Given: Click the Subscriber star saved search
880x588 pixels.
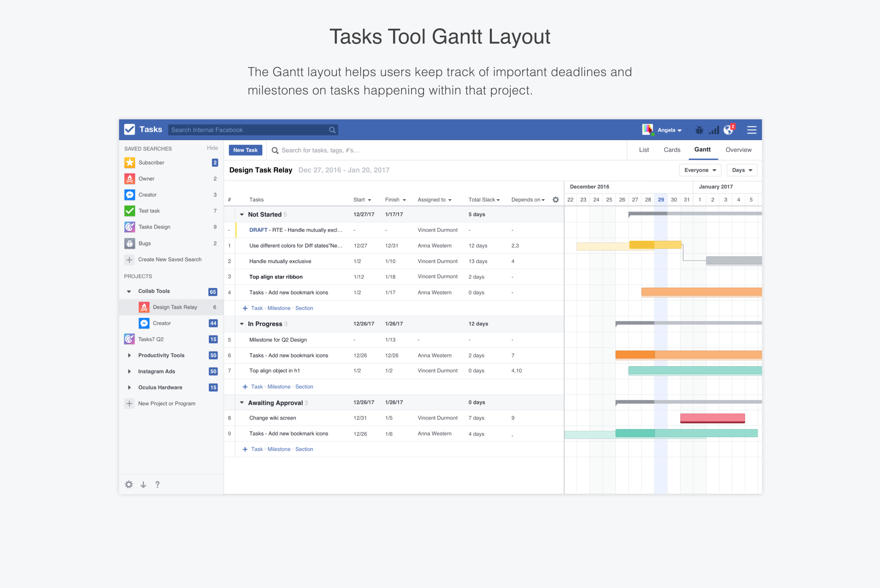Looking at the screenshot, I should coord(151,162).
